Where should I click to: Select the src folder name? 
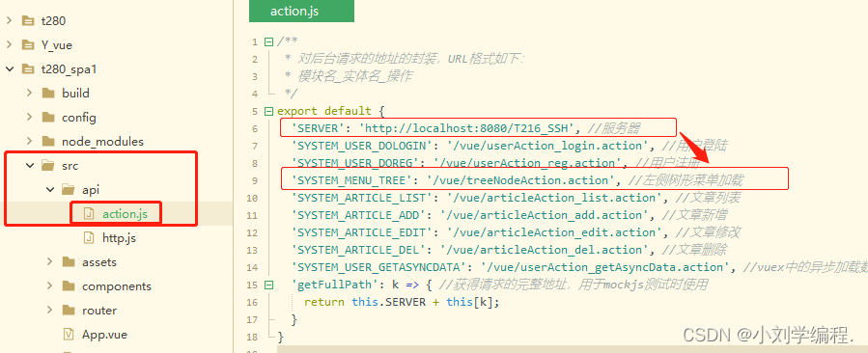click(x=70, y=166)
